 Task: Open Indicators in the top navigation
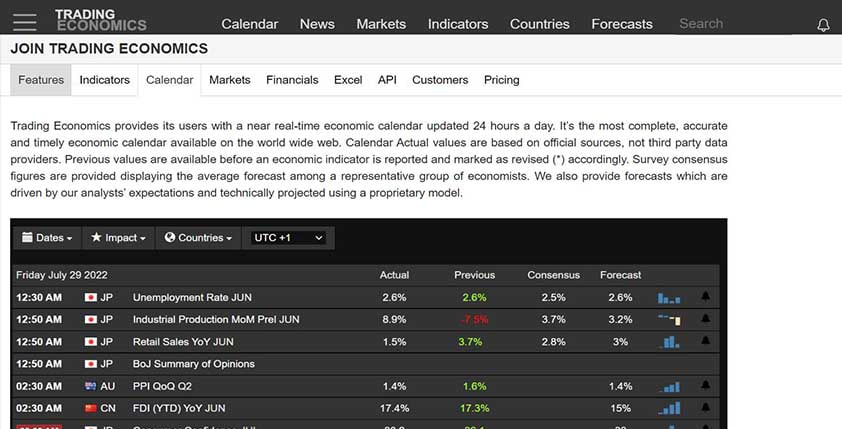458,24
